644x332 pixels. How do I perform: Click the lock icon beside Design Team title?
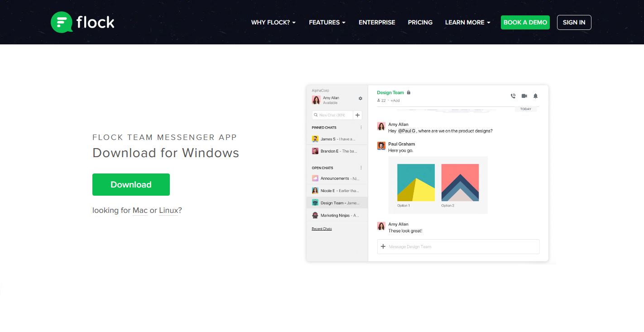click(x=409, y=92)
